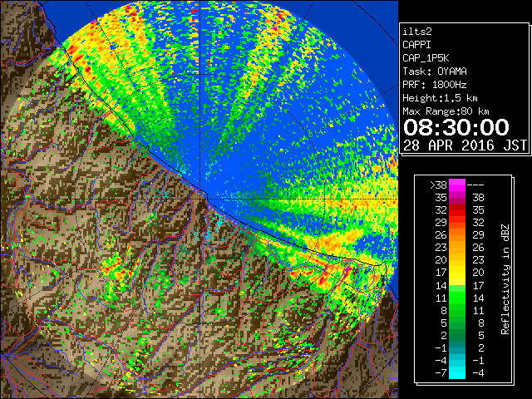The width and height of the screenshot is (532, 399).
Task: Select the 'ilts2' radar site label
Action: (x=417, y=32)
